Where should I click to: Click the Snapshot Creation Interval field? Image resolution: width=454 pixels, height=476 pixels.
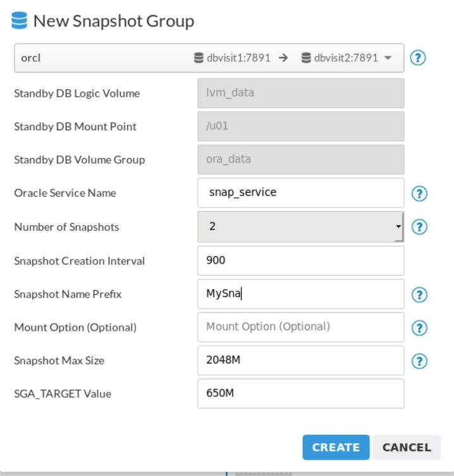(300, 261)
